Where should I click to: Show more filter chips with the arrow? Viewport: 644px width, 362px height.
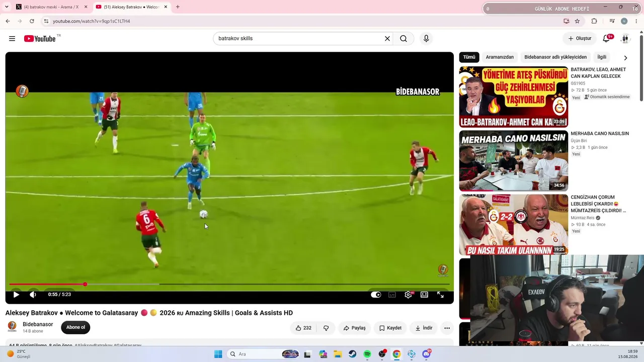pos(625,57)
